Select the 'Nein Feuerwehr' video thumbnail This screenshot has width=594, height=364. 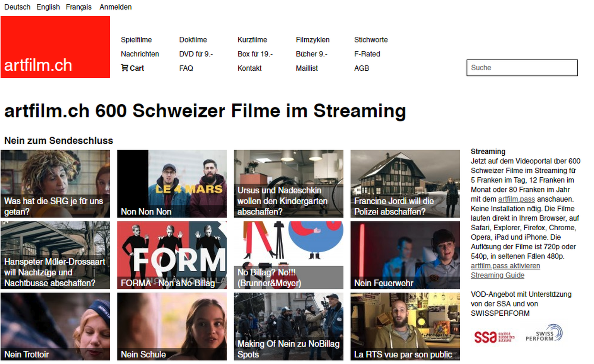coord(405,255)
